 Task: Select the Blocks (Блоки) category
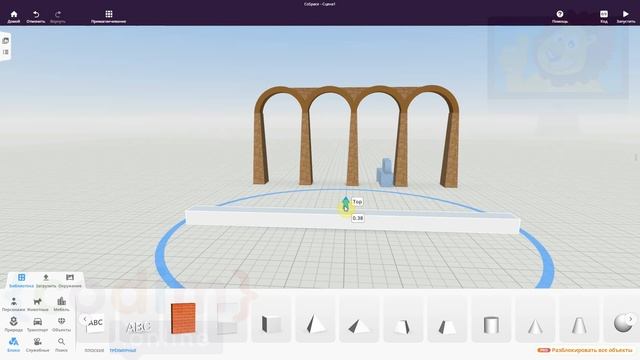pos(13,345)
